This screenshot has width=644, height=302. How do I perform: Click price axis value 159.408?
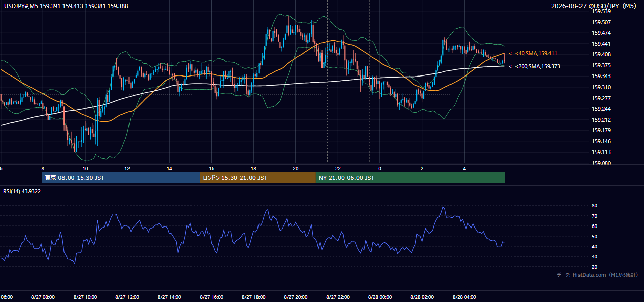(x=601, y=54)
